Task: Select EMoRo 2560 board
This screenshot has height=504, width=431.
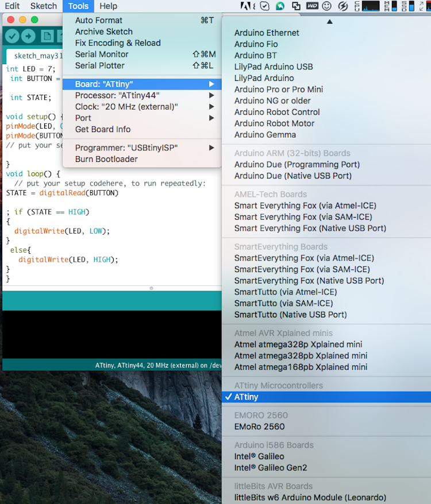Action: (x=326, y=427)
